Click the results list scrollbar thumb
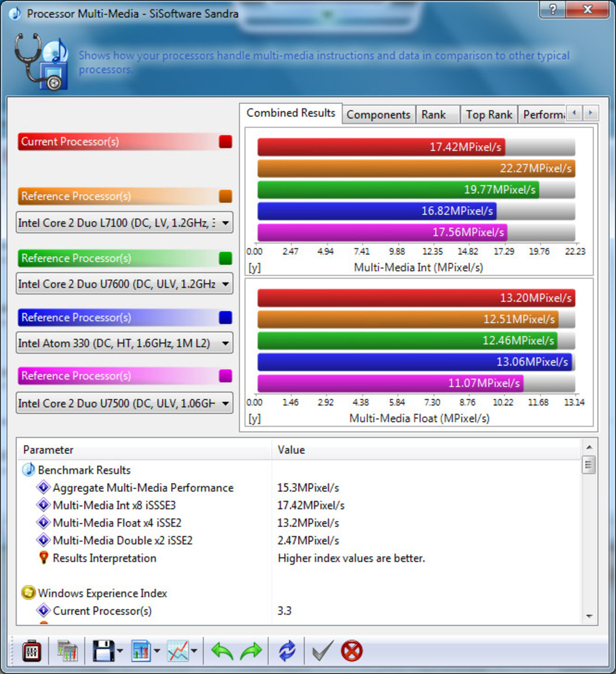This screenshot has height=674, width=616. pyautogui.click(x=589, y=465)
